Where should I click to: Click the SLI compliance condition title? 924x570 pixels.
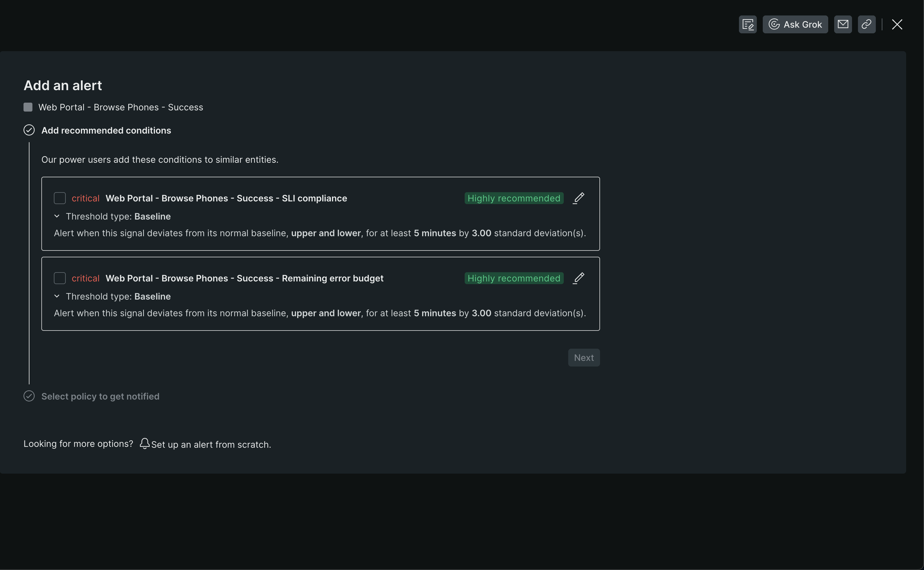tap(226, 198)
